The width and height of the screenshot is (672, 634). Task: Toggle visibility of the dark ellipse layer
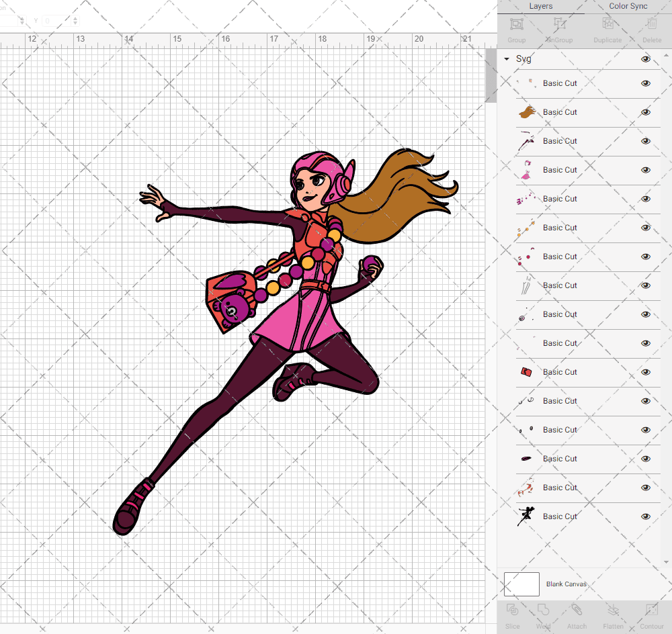point(645,459)
